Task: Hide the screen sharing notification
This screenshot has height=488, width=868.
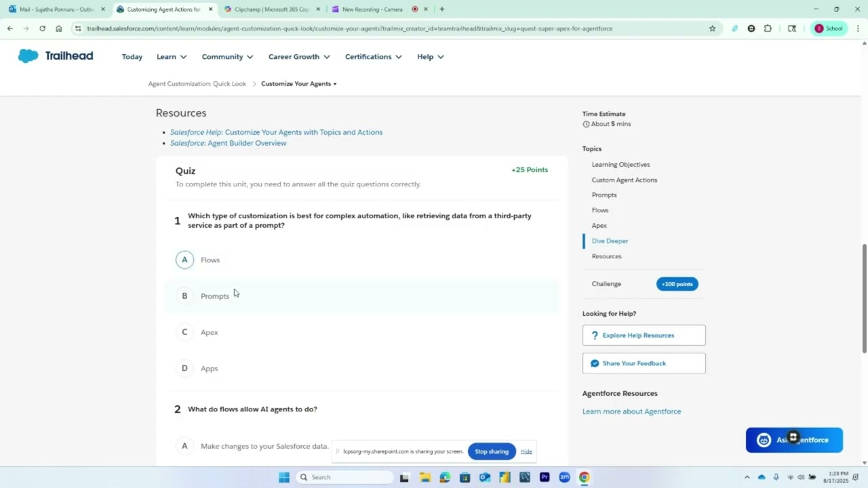Action: (526, 451)
